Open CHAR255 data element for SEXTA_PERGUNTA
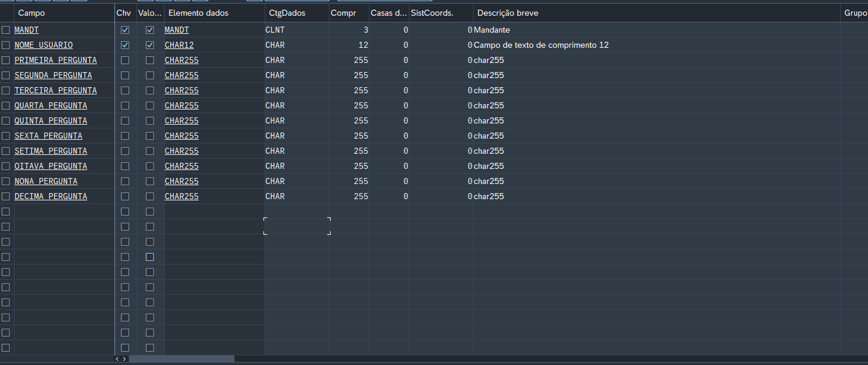This screenshot has width=868, height=365. pos(181,136)
